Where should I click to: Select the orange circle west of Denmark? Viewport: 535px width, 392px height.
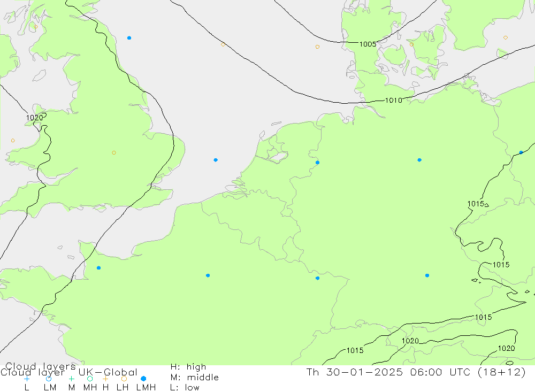pos(318,47)
